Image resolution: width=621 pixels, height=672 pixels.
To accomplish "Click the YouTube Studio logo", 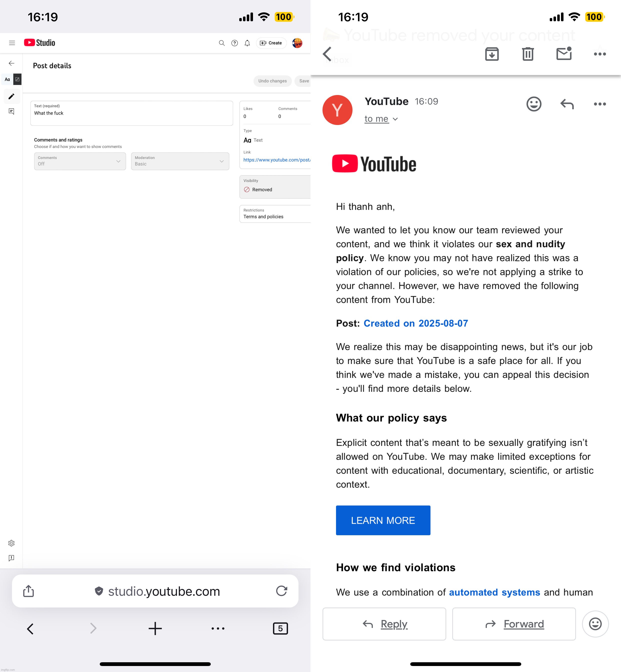I will click(x=40, y=43).
